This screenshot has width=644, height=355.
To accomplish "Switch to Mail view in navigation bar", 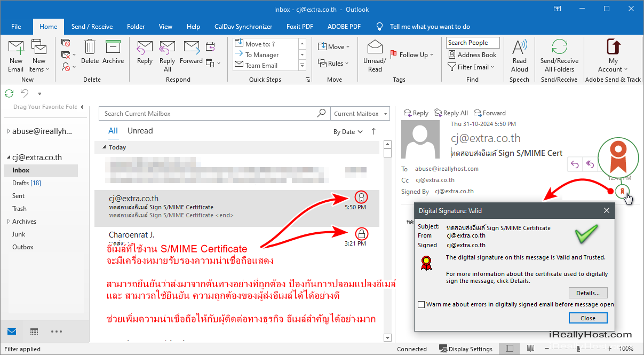I will (12, 332).
